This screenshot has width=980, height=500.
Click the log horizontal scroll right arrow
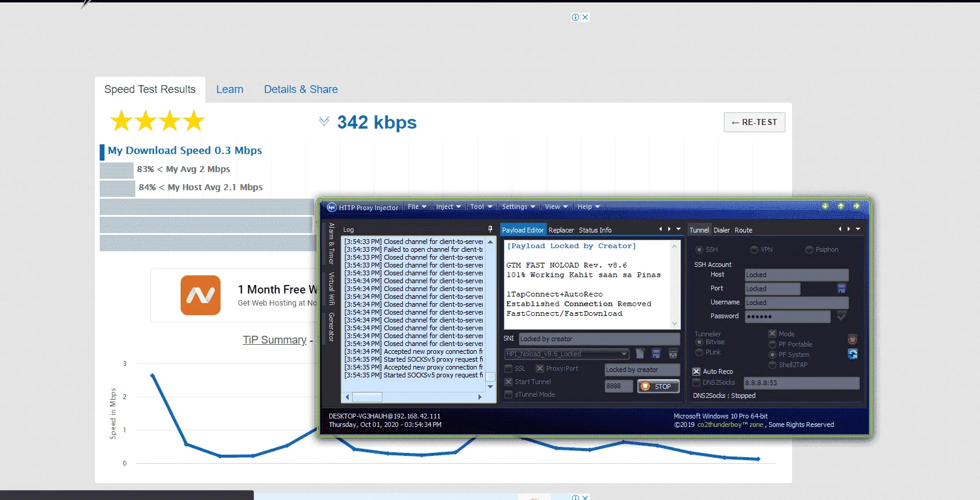pos(480,397)
